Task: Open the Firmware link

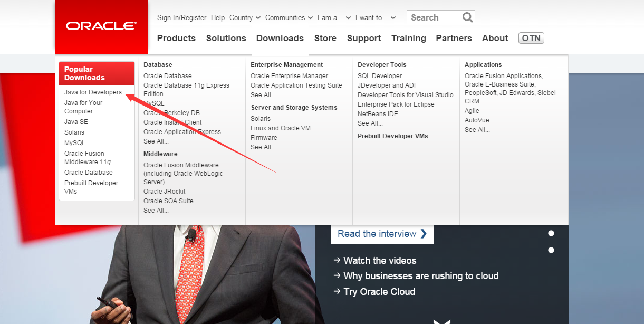Action: [x=264, y=138]
